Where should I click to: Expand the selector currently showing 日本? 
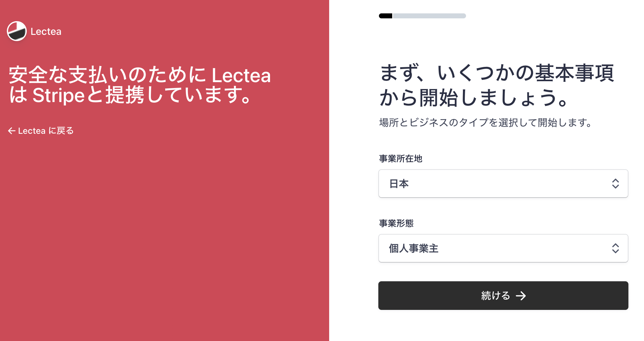coord(503,184)
